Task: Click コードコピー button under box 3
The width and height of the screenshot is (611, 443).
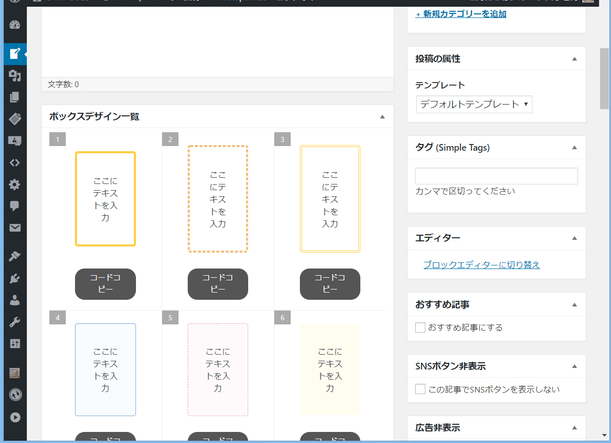Action: coord(330,284)
